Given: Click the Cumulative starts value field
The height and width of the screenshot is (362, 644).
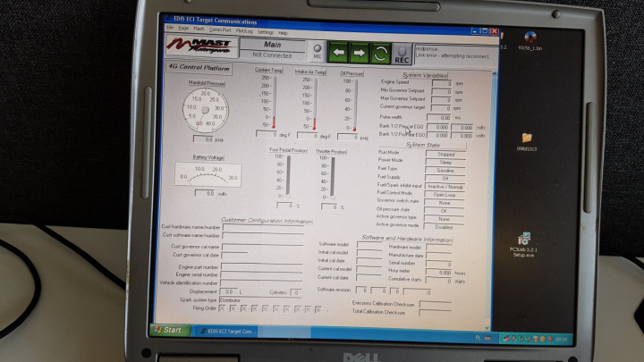Looking at the screenshot, I should [438, 281].
